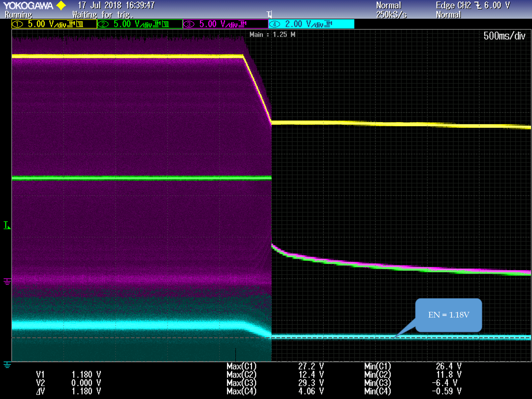Click the Max(C1) 27.2 V measurement
Viewport: 532px width, 399px height.
pyautogui.click(x=275, y=366)
